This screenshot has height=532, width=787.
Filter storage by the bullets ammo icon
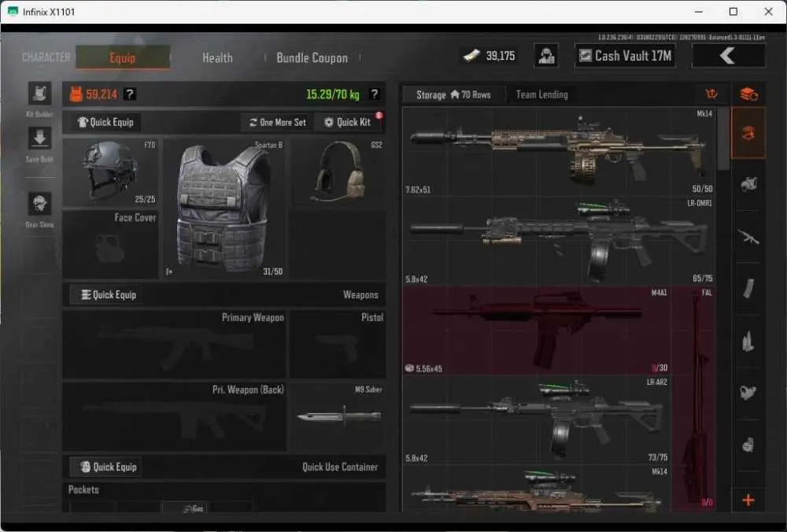coord(748,342)
